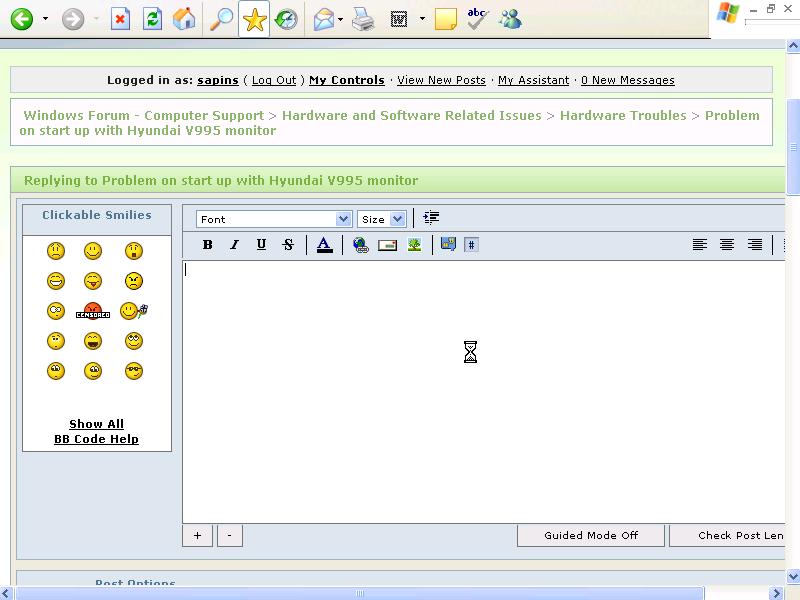Go to the Home page icon
This screenshot has height=600, width=800.
click(x=184, y=19)
